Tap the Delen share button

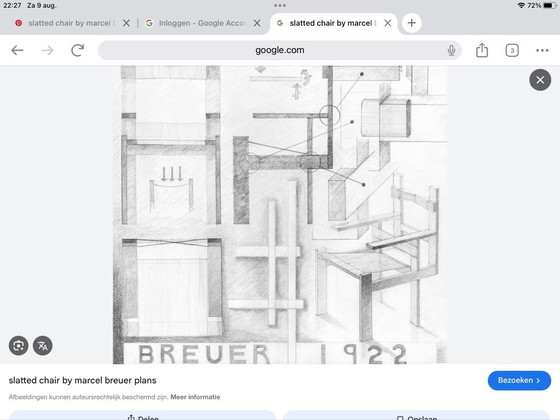pos(143,416)
